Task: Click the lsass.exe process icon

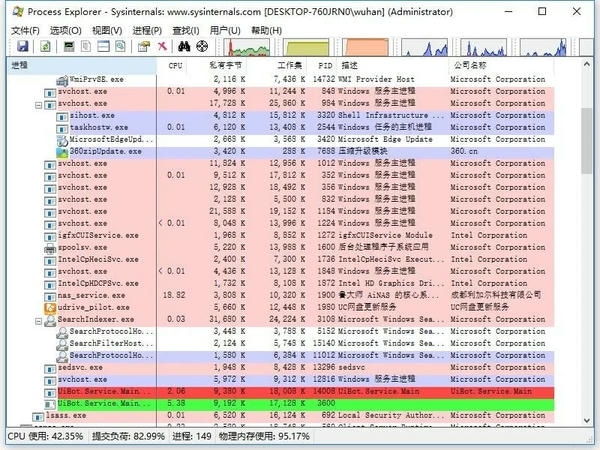Action: pyautogui.click(x=38, y=416)
